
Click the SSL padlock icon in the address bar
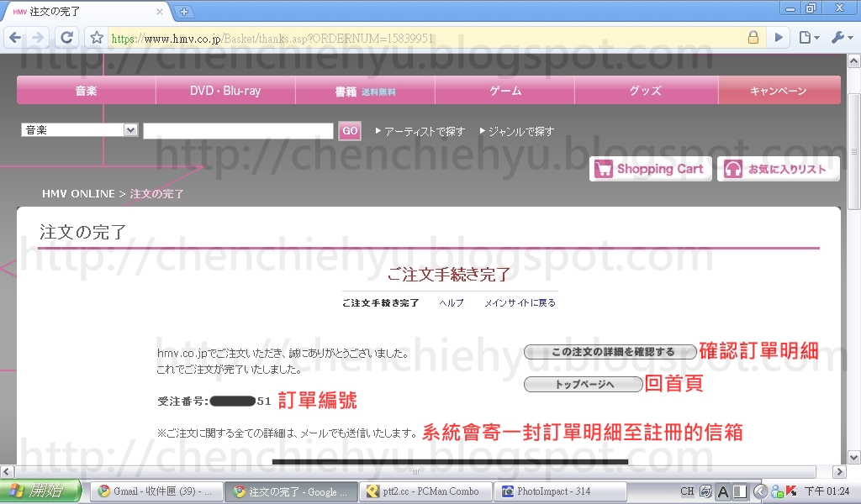pos(753,37)
